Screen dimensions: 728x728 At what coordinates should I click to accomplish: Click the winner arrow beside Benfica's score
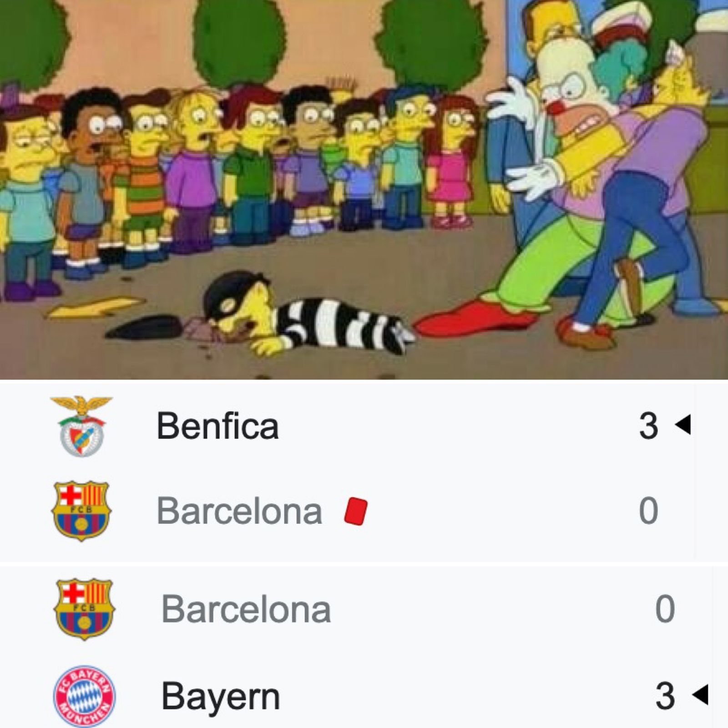(x=683, y=425)
